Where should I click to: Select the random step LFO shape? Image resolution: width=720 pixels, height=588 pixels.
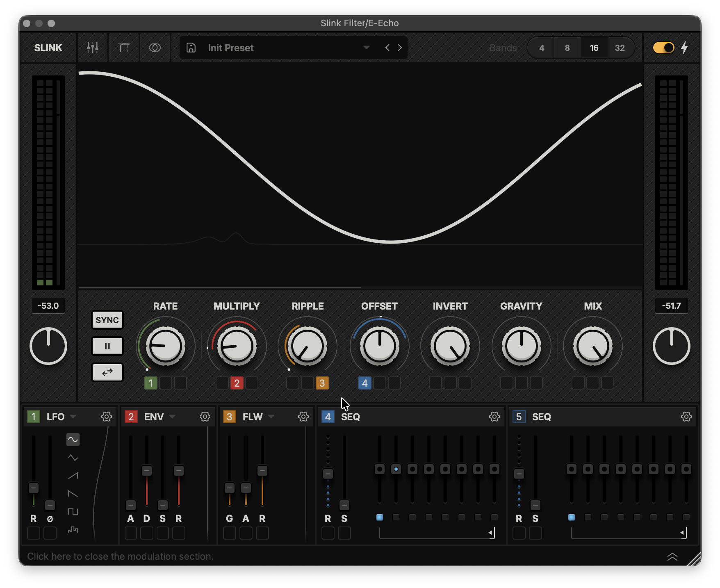[73, 530]
